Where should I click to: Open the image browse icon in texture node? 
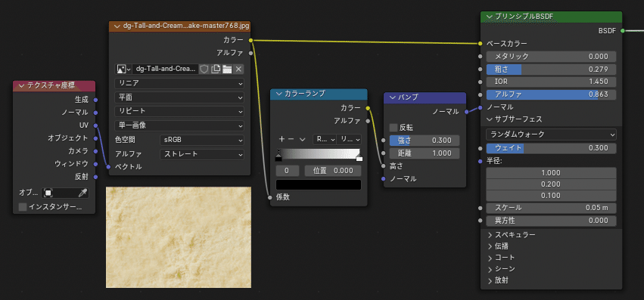[123, 69]
